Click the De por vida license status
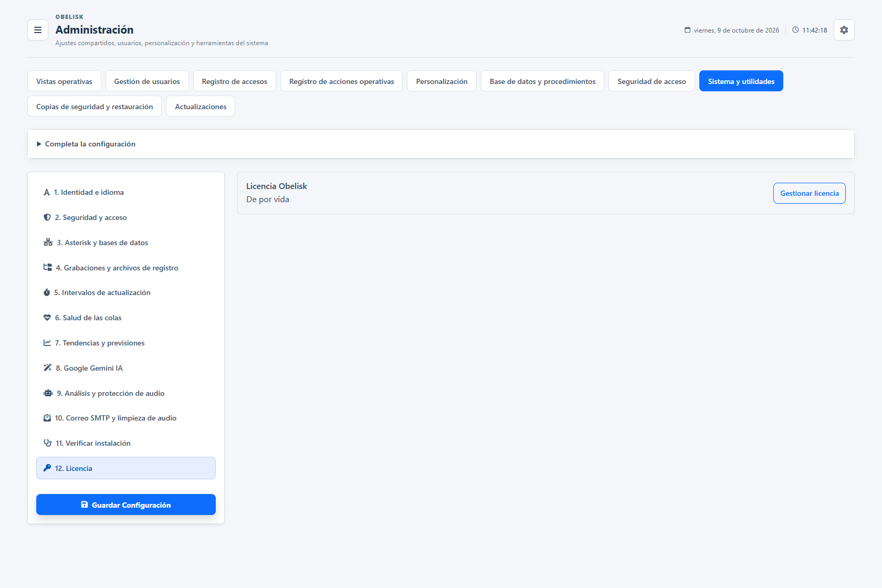The width and height of the screenshot is (882, 588). coord(268,199)
